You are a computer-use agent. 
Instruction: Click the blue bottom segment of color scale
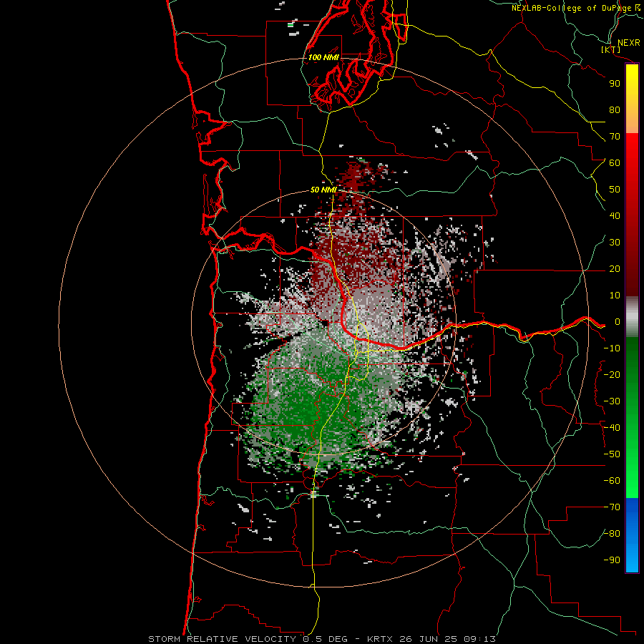click(x=632, y=535)
